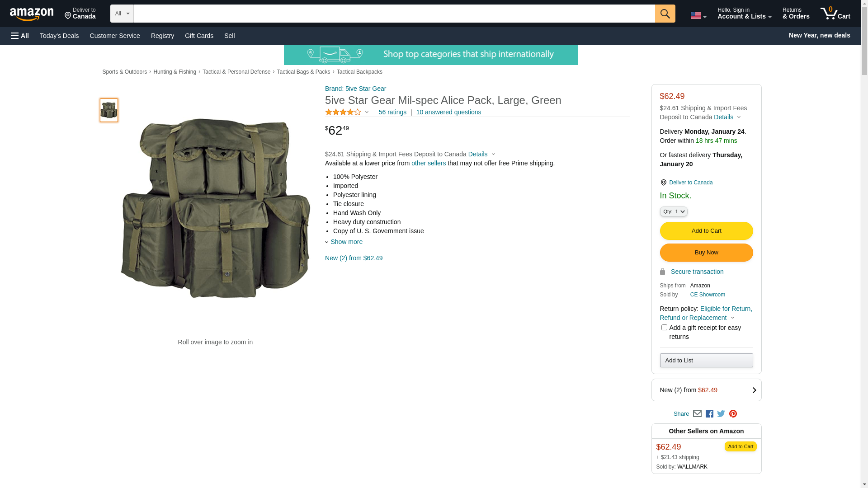The width and height of the screenshot is (868, 488).
Task: Open the search category All dropdown
Action: tap(122, 14)
